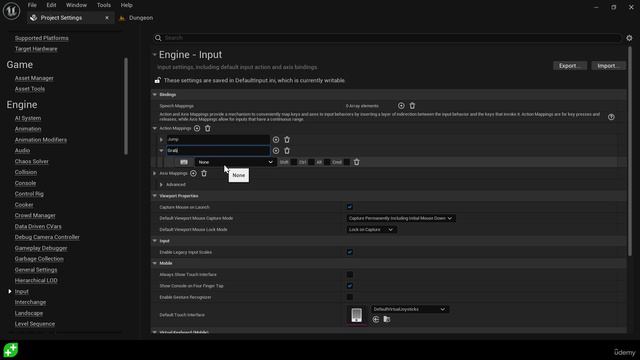Image resolution: width=640 pixels, height=360 pixels.
Task: Add a new Axis Mapping
Action: (193, 173)
